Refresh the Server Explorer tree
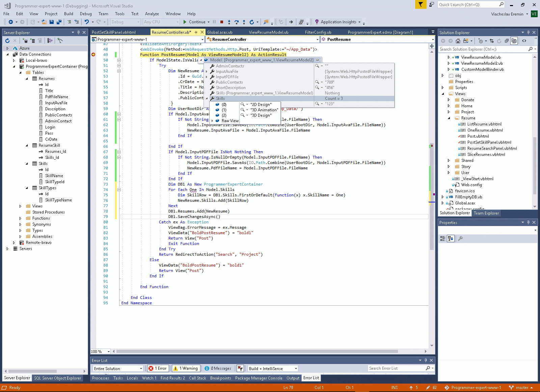Screen dimensions: 540x392 (7, 40)
